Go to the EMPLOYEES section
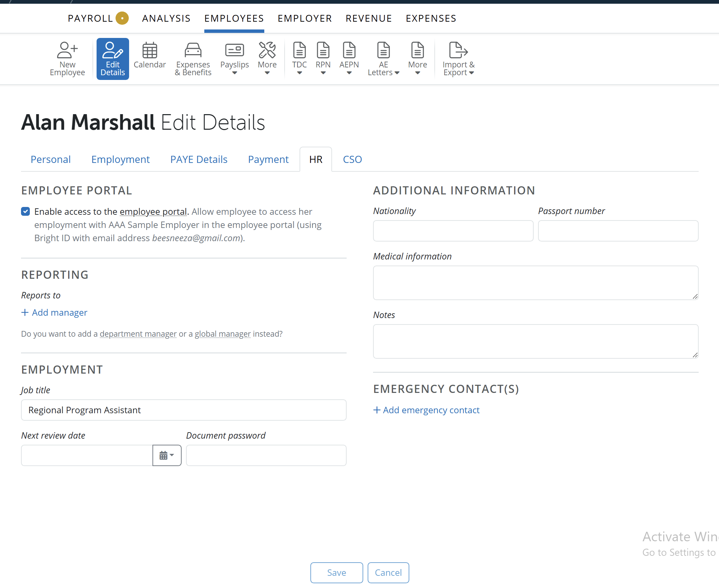The width and height of the screenshot is (719, 588). [234, 18]
